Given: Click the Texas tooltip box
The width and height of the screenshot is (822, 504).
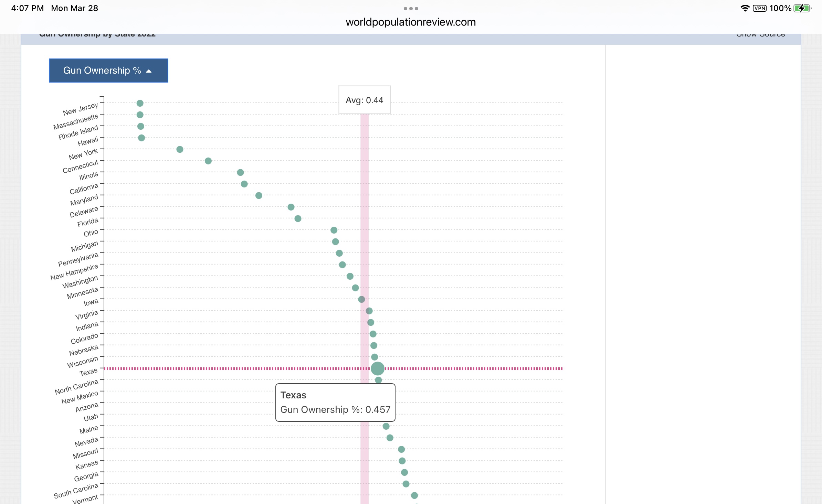Looking at the screenshot, I should coord(335,403).
